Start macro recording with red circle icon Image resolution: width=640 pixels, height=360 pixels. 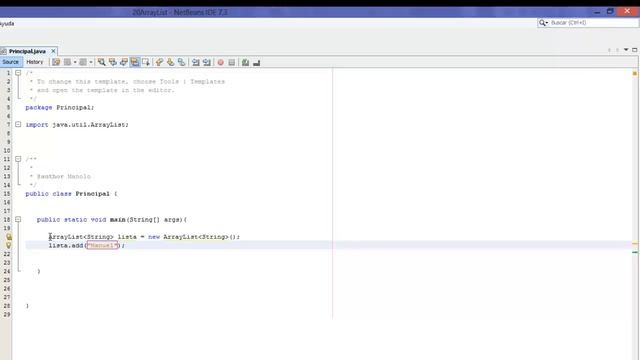(220, 62)
